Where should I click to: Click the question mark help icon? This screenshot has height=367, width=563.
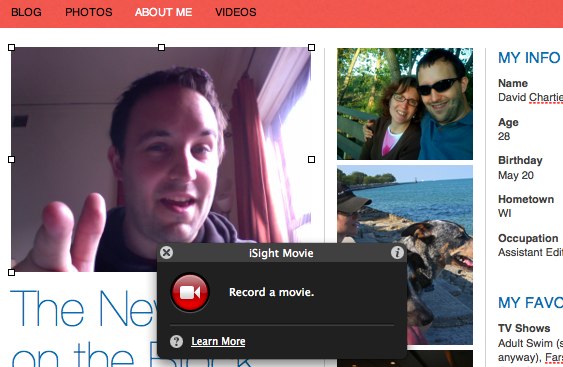click(x=176, y=341)
